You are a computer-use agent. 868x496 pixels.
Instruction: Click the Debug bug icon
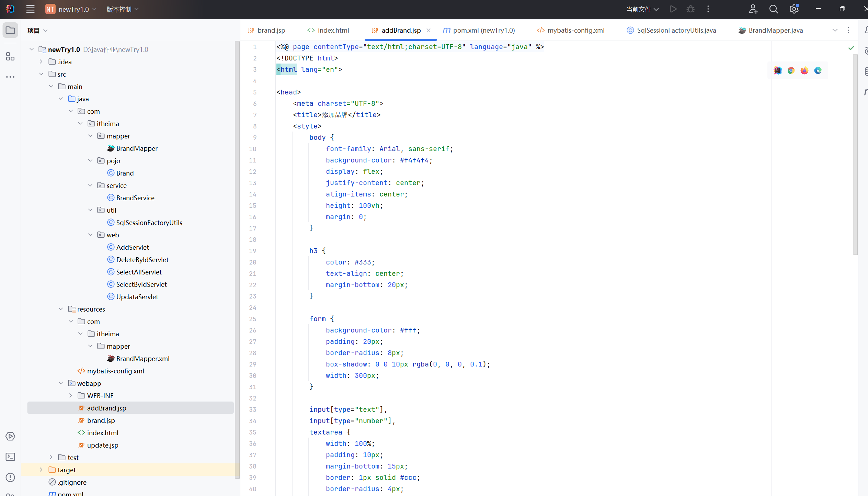point(690,9)
